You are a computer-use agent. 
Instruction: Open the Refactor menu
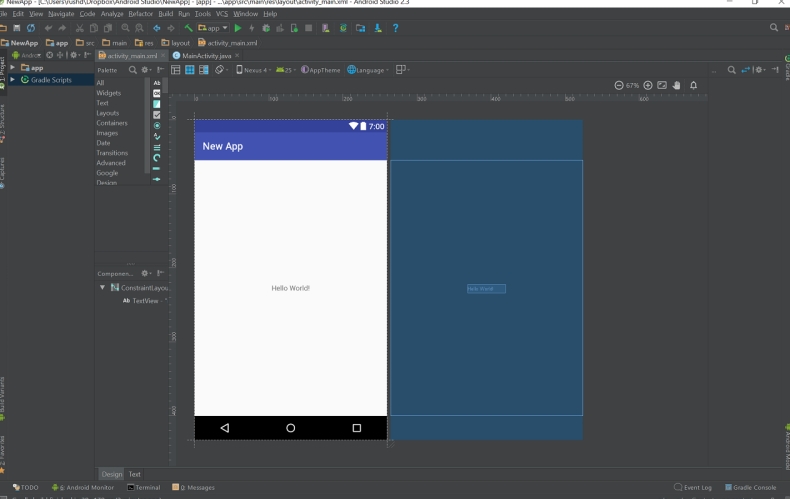click(x=141, y=14)
